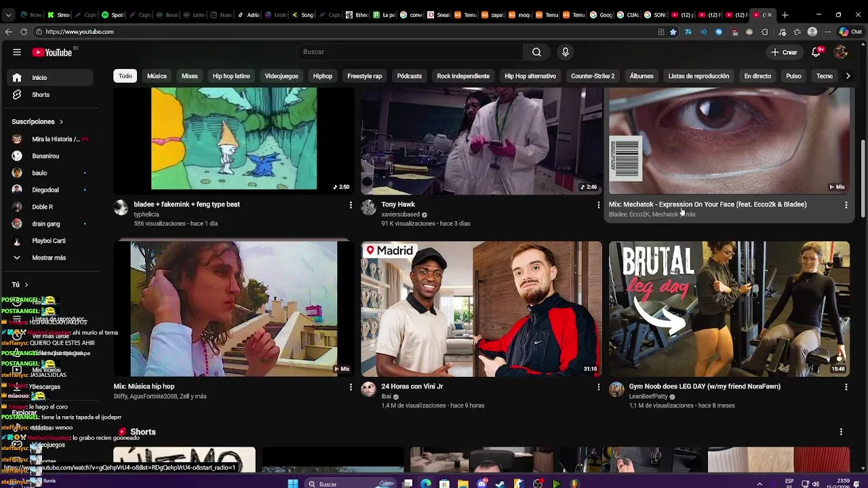The height and width of the screenshot is (488, 868).
Task: Filter by Counter-Strike 2 chip
Action: [x=593, y=76]
